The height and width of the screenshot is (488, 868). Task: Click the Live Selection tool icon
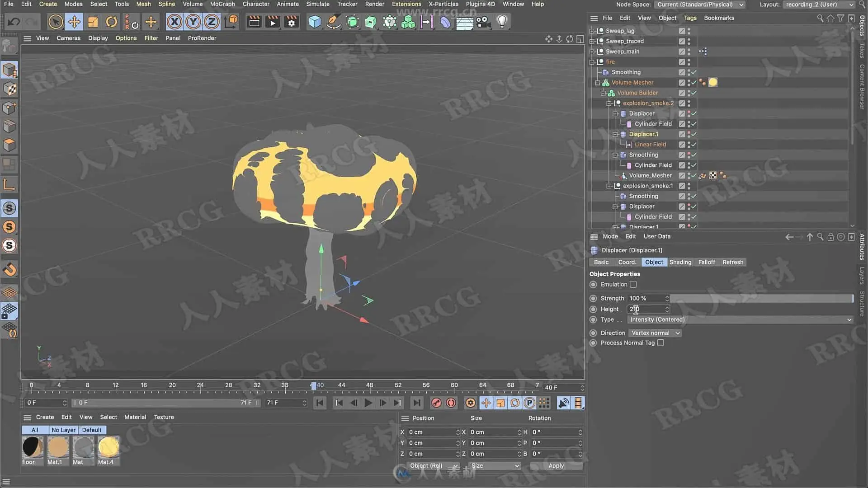pyautogui.click(x=56, y=22)
